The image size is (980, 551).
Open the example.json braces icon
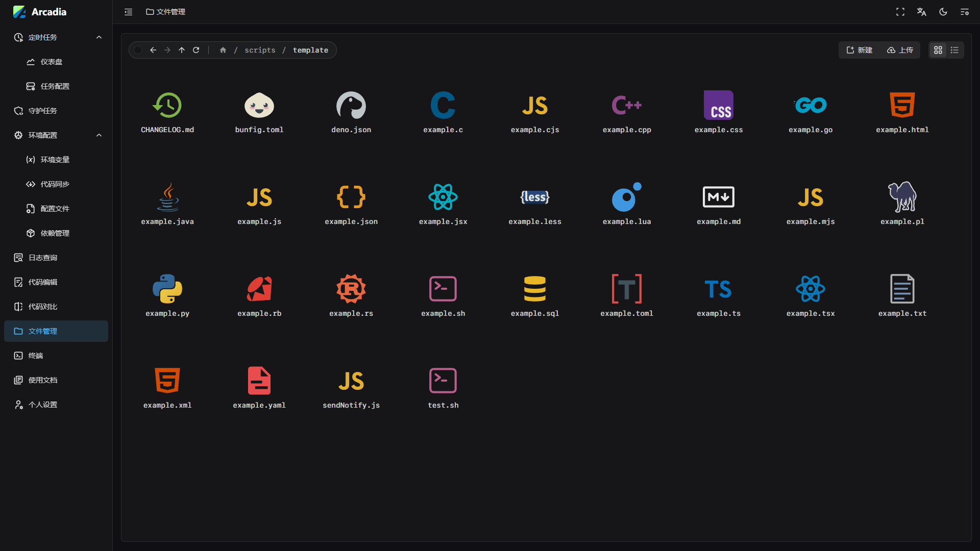click(x=351, y=197)
